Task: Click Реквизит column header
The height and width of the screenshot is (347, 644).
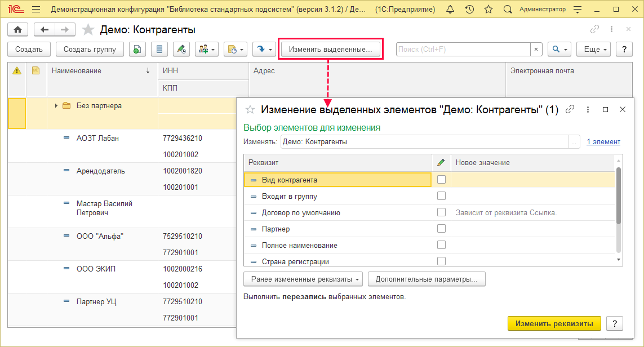Action: click(337, 163)
